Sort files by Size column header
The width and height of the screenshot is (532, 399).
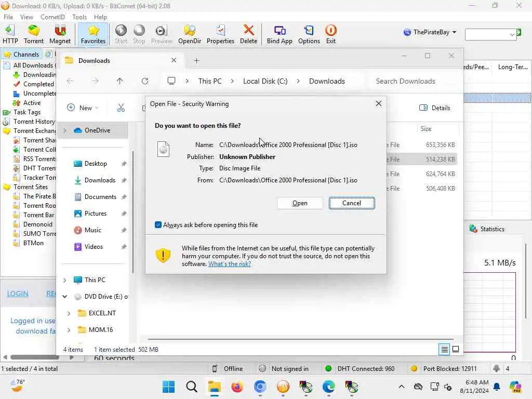point(426,129)
